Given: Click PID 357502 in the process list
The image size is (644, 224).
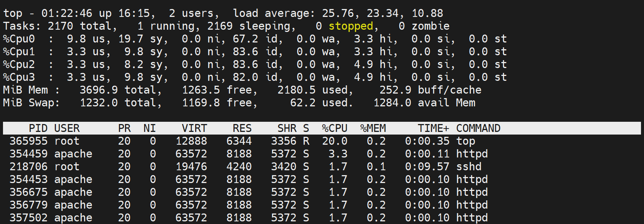Looking at the screenshot, I should click(29, 218).
